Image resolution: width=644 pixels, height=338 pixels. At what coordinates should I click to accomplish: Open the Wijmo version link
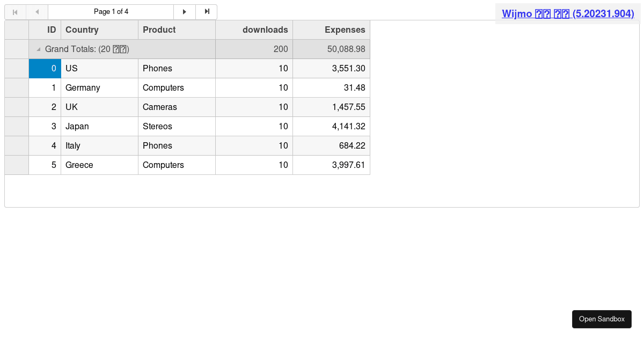[x=568, y=14]
